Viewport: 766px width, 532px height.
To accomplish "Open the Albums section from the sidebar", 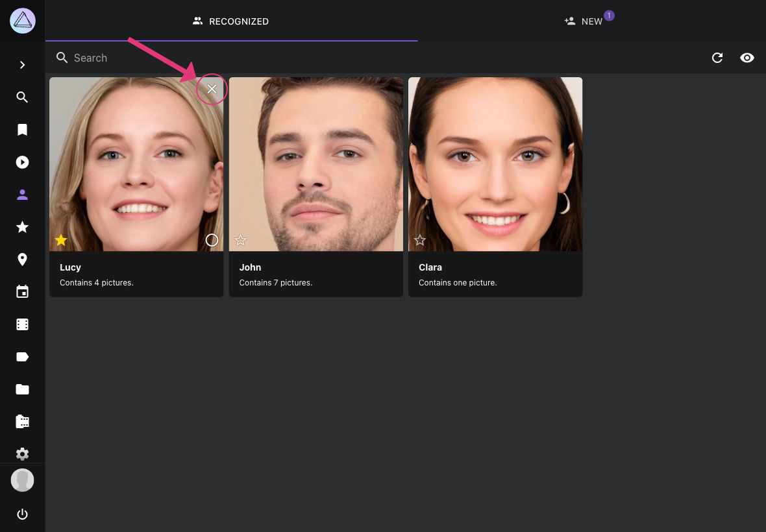I will click(22, 129).
